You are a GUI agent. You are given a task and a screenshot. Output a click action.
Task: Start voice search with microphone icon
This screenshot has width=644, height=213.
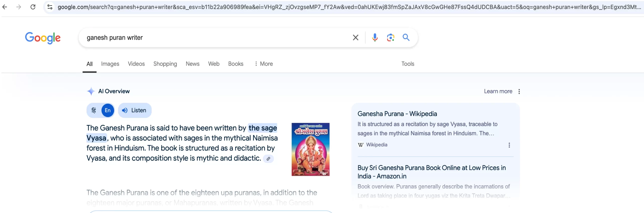375,38
